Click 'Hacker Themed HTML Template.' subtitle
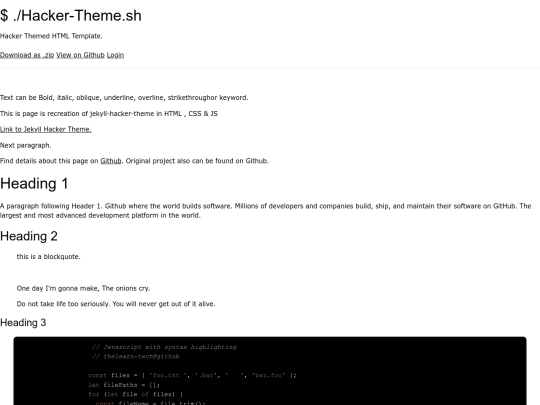540x405 pixels. point(51,36)
